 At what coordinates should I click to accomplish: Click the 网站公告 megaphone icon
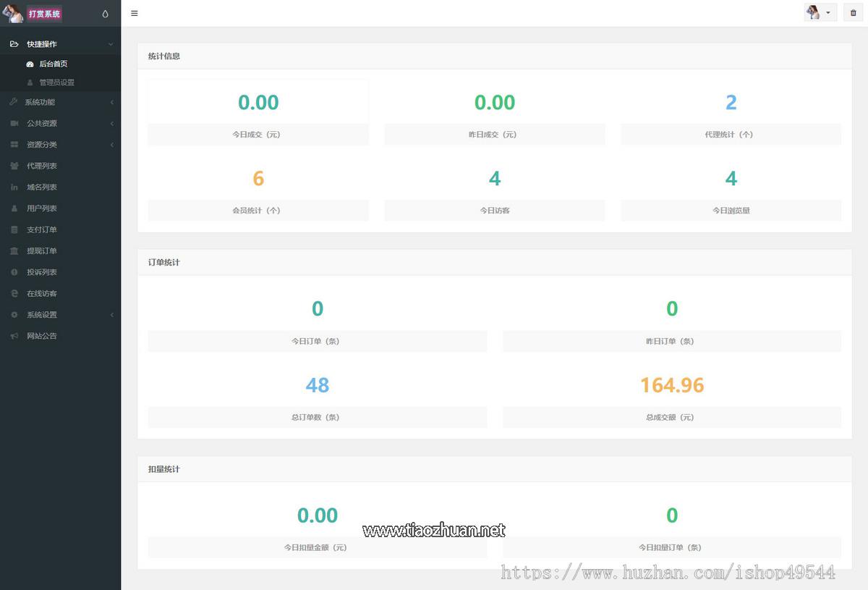[14, 336]
